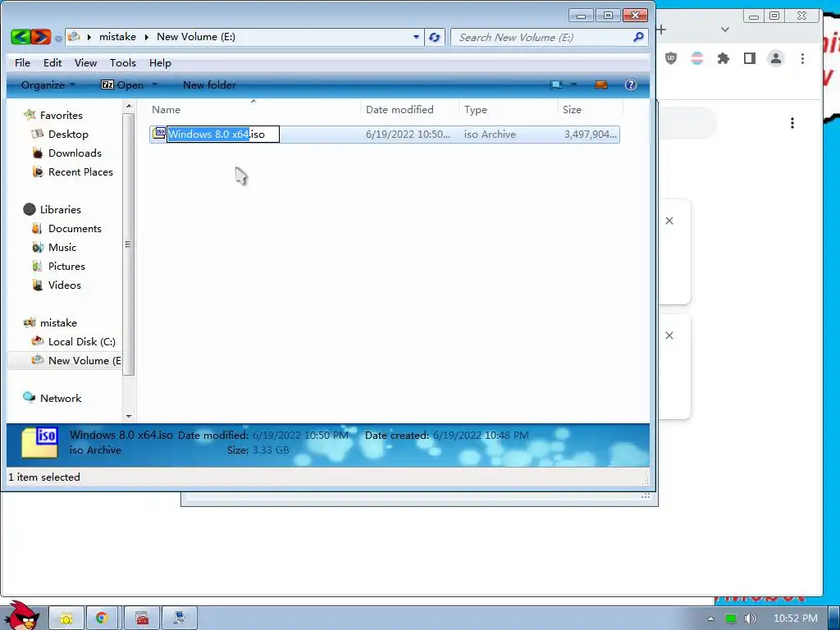Sort by the Name column header

[254, 109]
